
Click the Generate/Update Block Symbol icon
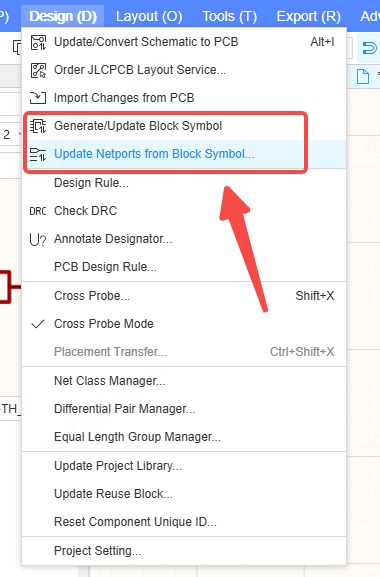[x=38, y=126]
